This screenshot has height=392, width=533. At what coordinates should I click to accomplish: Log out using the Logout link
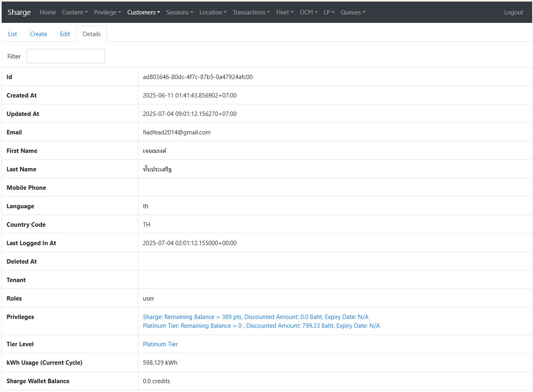point(513,12)
